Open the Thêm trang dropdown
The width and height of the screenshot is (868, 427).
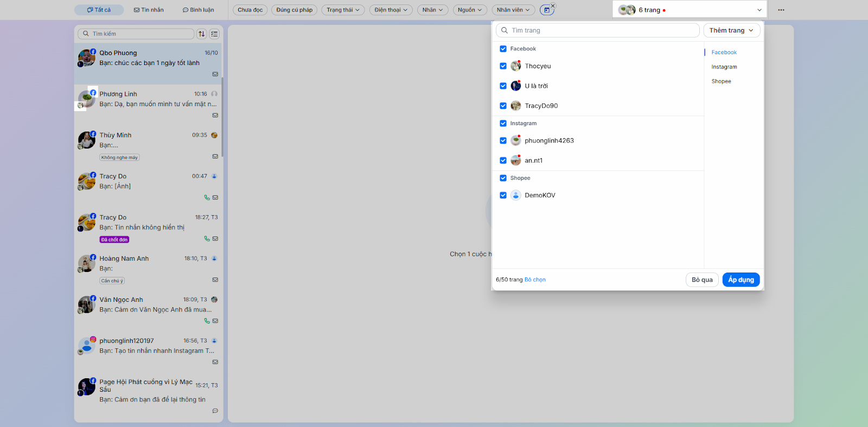point(731,30)
